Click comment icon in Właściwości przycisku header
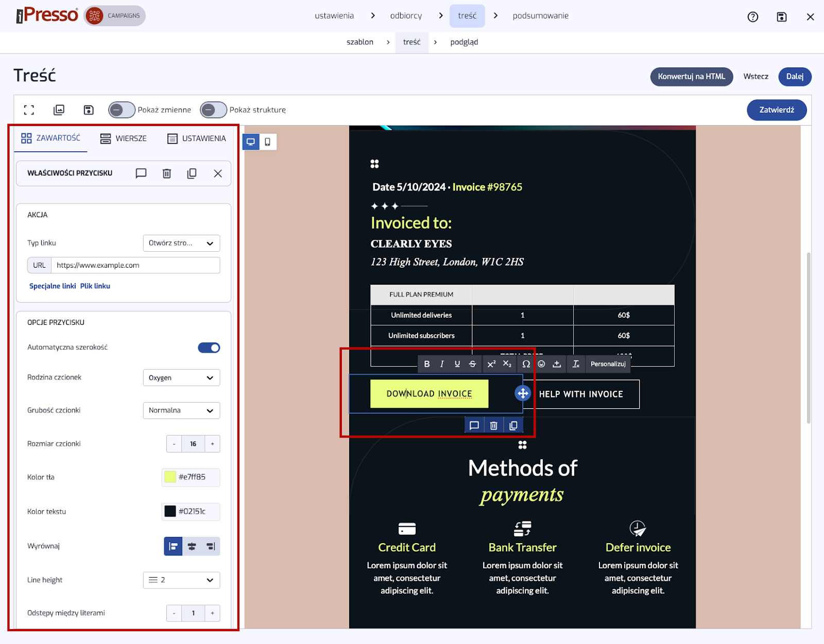This screenshot has height=644, width=824. coord(141,173)
